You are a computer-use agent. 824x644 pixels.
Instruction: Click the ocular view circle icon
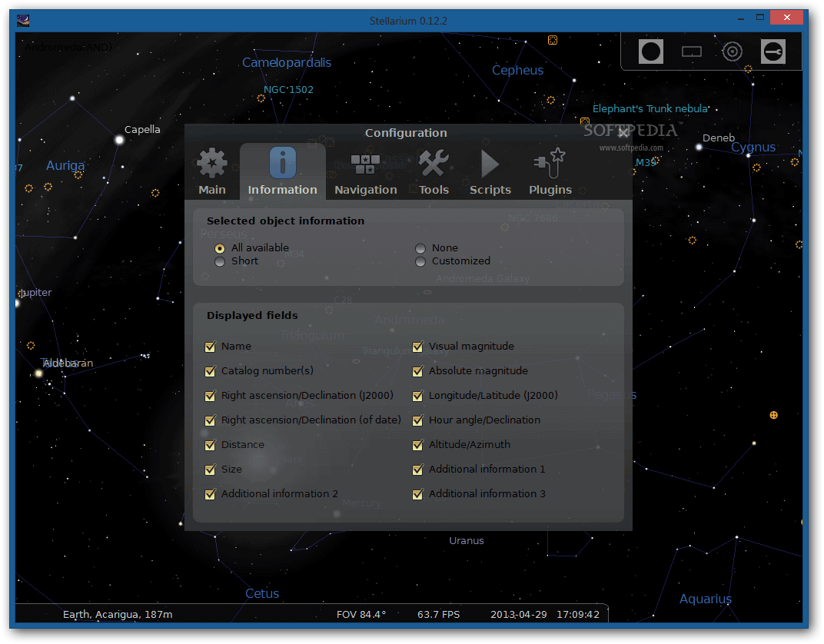(650, 51)
